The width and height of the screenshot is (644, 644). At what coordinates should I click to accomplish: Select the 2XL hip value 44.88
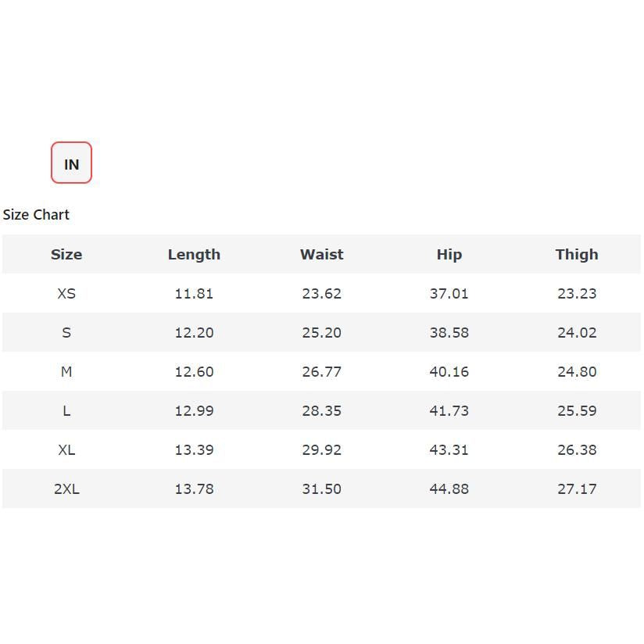click(x=449, y=489)
